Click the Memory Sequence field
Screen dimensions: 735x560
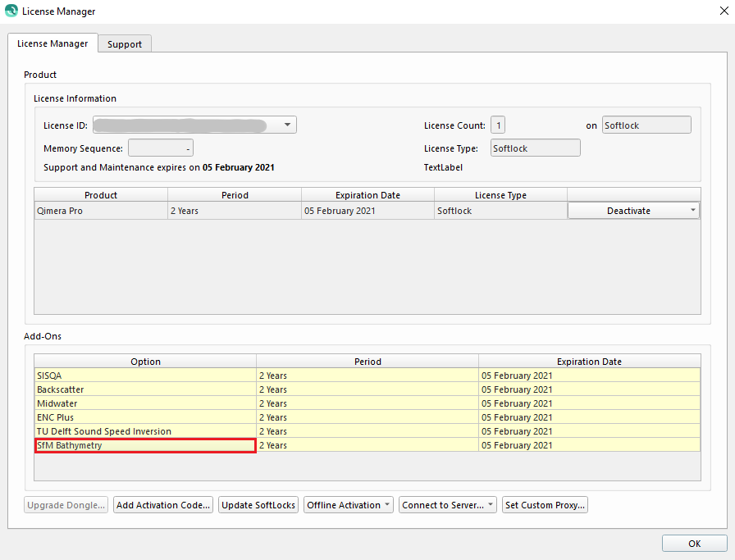pos(160,148)
